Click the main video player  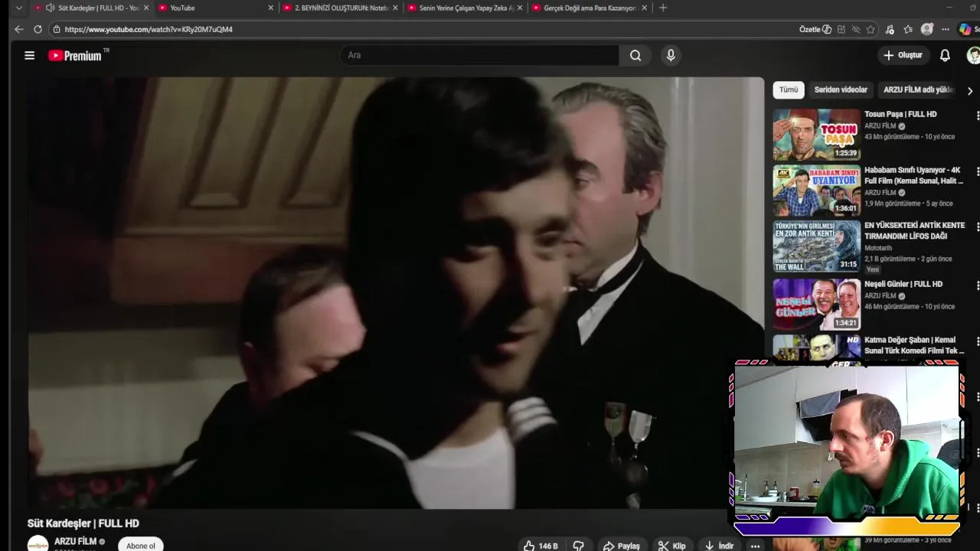click(396, 292)
